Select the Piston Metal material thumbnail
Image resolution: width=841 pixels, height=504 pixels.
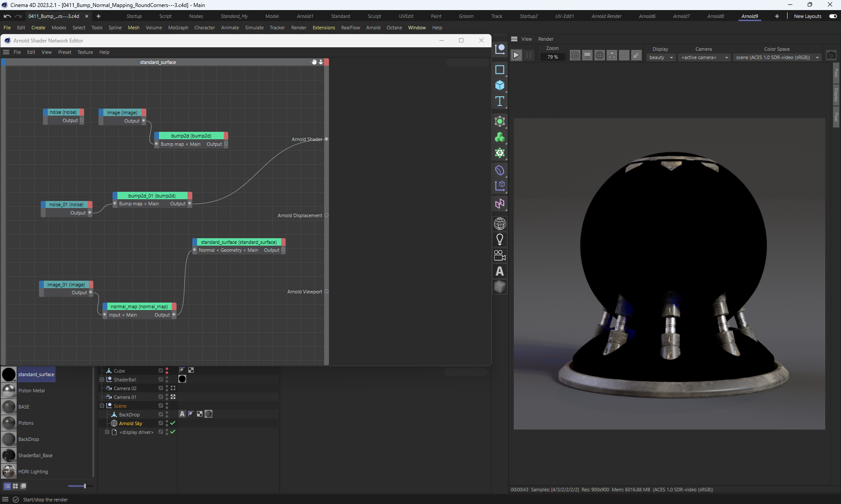tap(9, 391)
